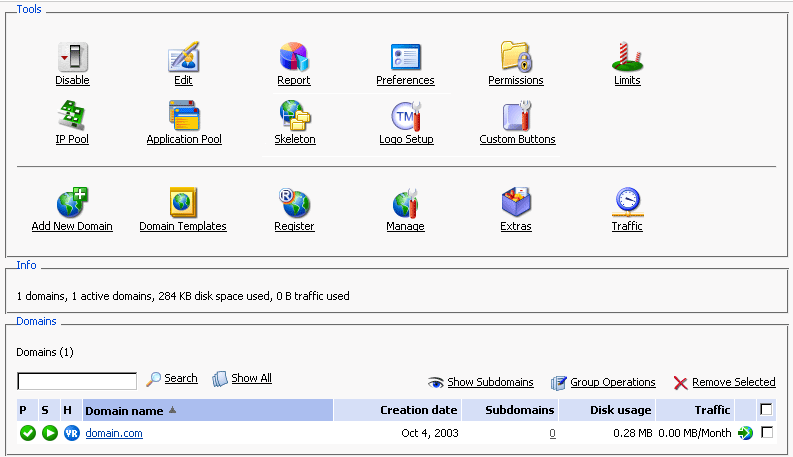Click the Limits icon
Image resolution: width=793 pixels, height=457 pixels.
(627, 57)
